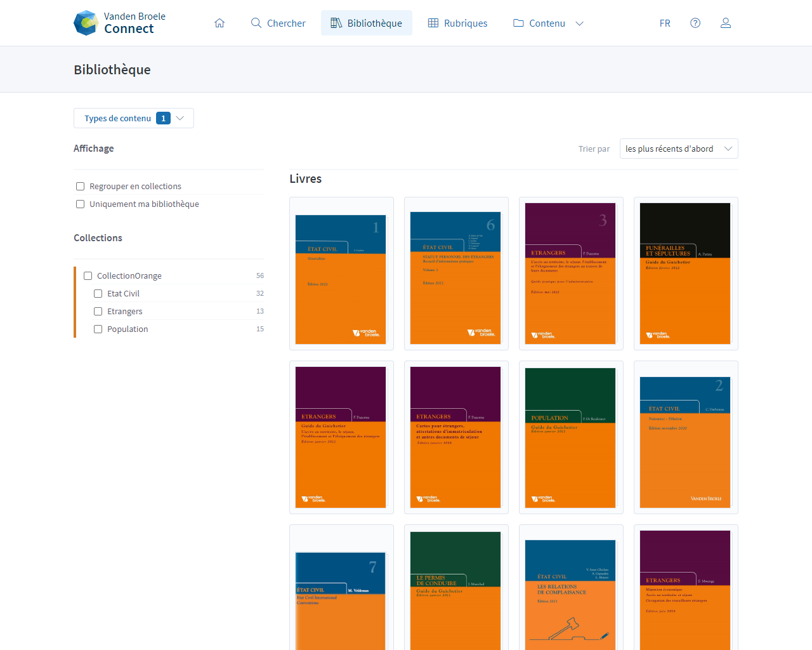The image size is (812, 650).
Task: Check the Etrangers collection checkbox
Action: coord(98,311)
